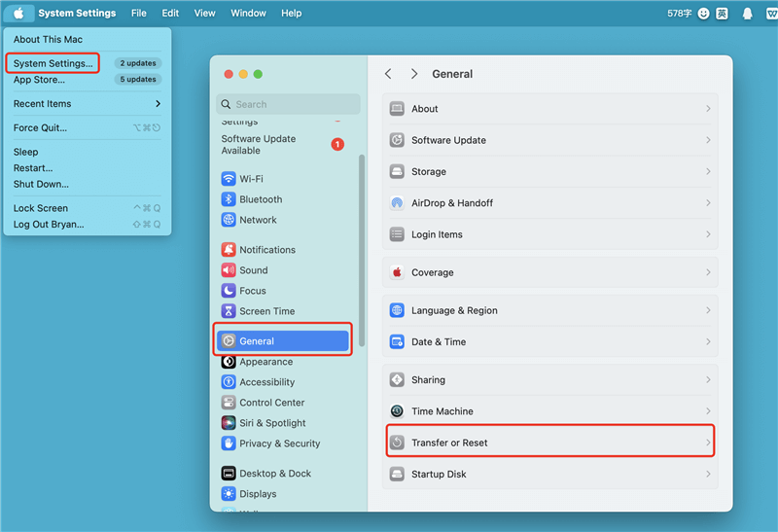Choose Force Quit from Apple menu

[40, 128]
